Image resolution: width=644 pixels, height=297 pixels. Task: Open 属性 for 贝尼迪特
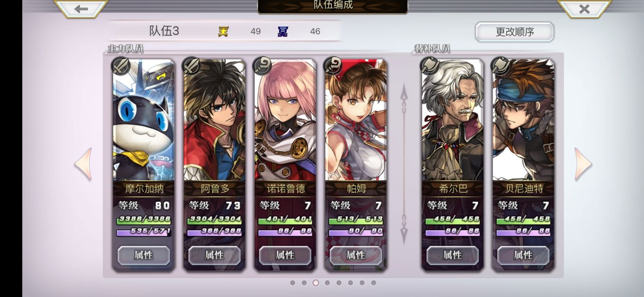[x=523, y=255]
